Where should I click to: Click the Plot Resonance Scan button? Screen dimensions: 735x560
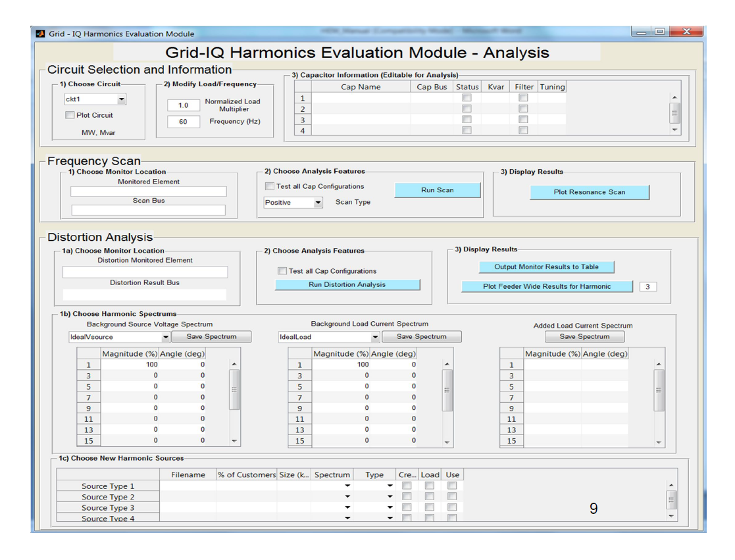pyautogui.click(x=589, y=191)
